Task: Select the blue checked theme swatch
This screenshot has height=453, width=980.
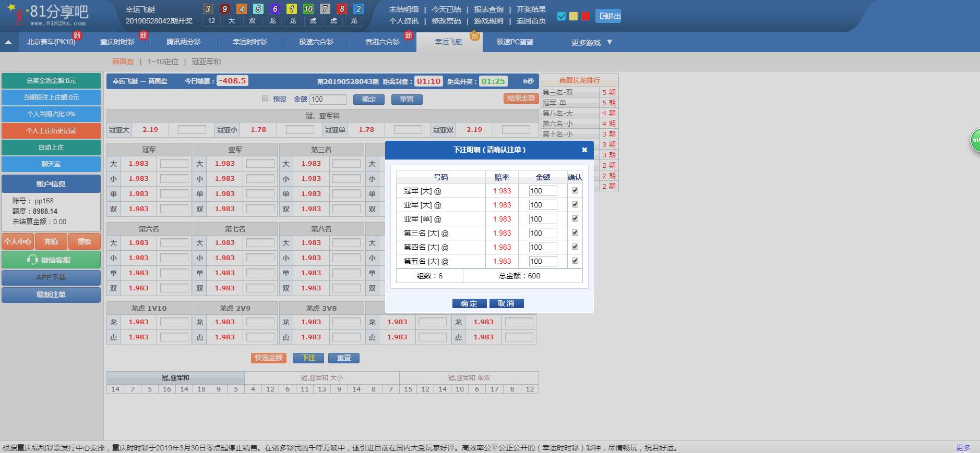Action: pyautogui.click(x=561, y=16)
